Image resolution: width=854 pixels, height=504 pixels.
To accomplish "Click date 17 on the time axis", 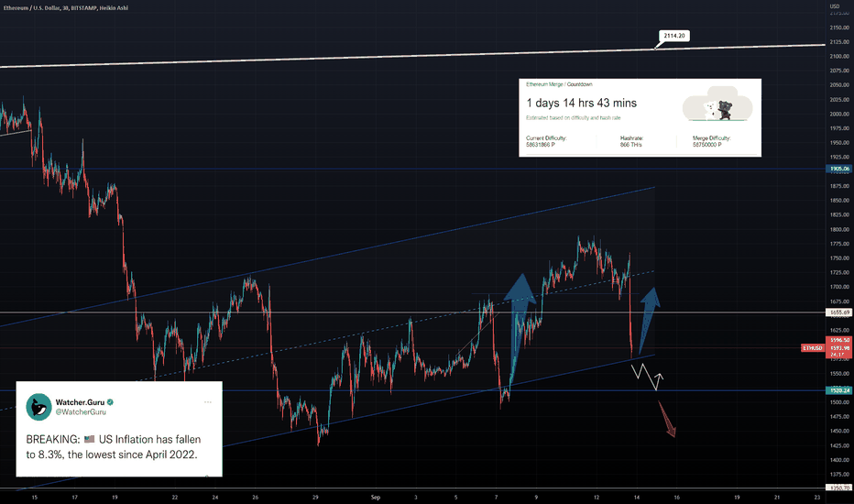I will [x=74, y=498].
